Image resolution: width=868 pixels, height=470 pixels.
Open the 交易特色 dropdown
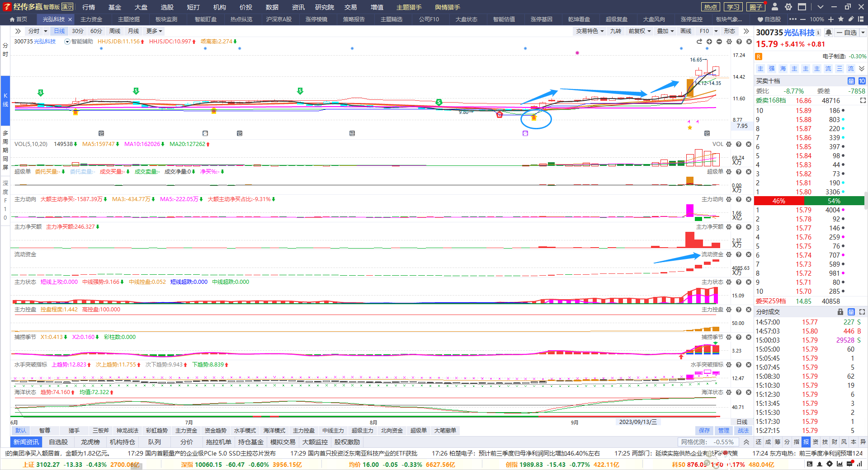(x=590, y=31)
